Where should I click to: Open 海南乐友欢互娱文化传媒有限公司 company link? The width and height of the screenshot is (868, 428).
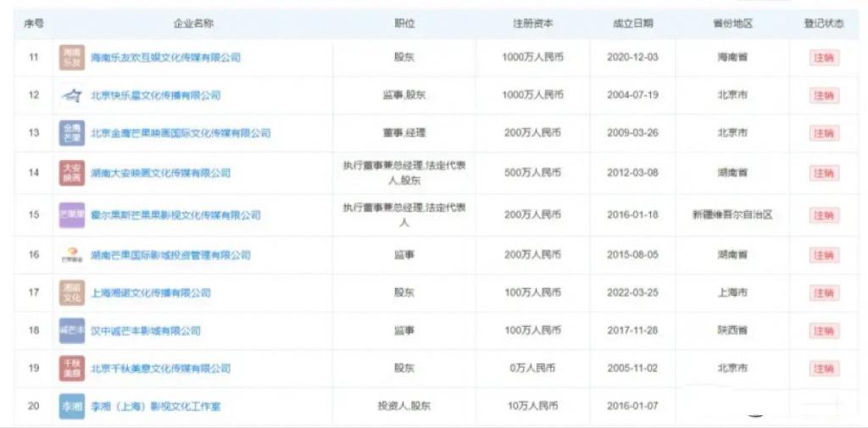click(165, 58)
